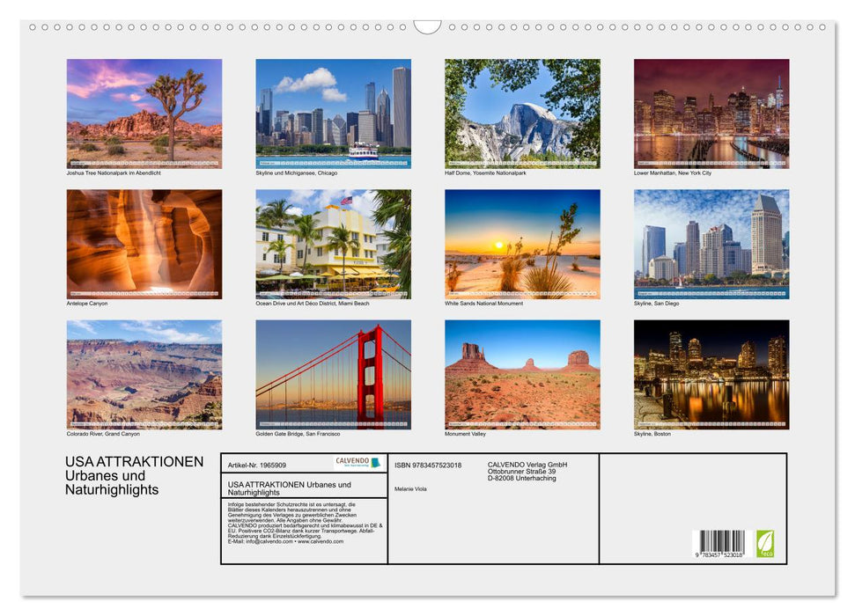Select the Ocean Drive Miami Beach caption text
This screenshot has height=616, width=855.
point(313,303)
